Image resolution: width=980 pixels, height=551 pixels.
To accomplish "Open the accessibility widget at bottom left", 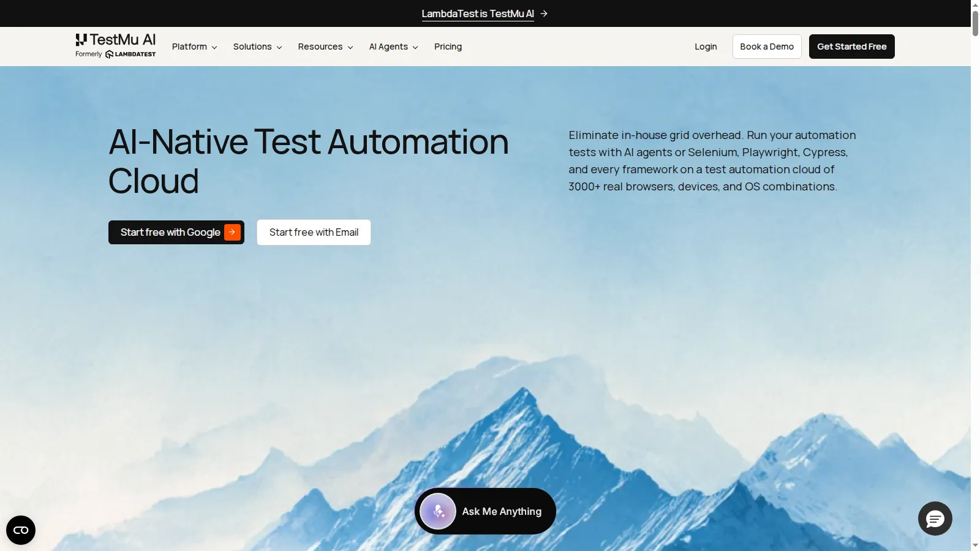I will pos(21,530).
